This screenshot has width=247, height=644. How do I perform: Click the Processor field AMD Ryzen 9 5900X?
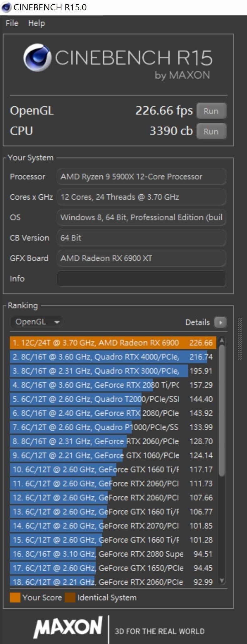click(x=141, y=176)
